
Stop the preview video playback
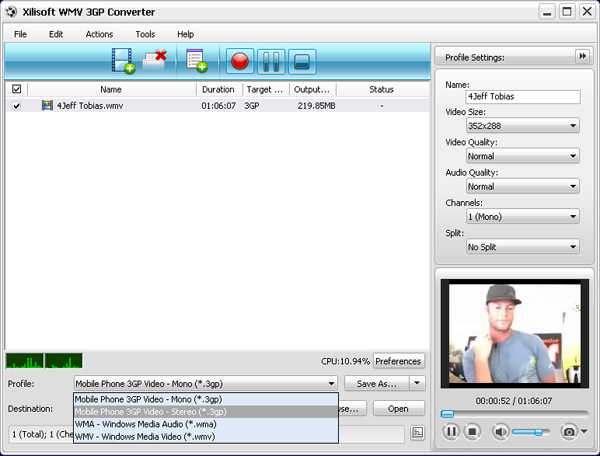[472, 432]
